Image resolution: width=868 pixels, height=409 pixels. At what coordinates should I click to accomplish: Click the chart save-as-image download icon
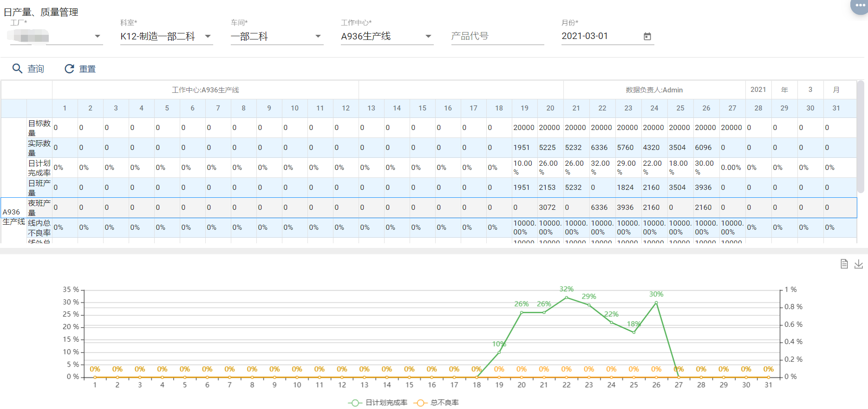(x=858, y=264)
